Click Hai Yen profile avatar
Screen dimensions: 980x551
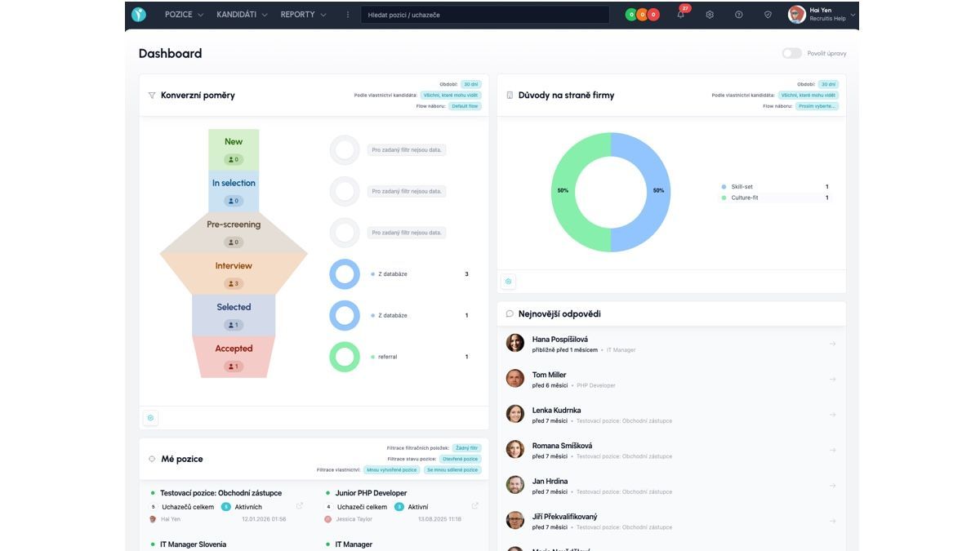click(x=797, y=15)
